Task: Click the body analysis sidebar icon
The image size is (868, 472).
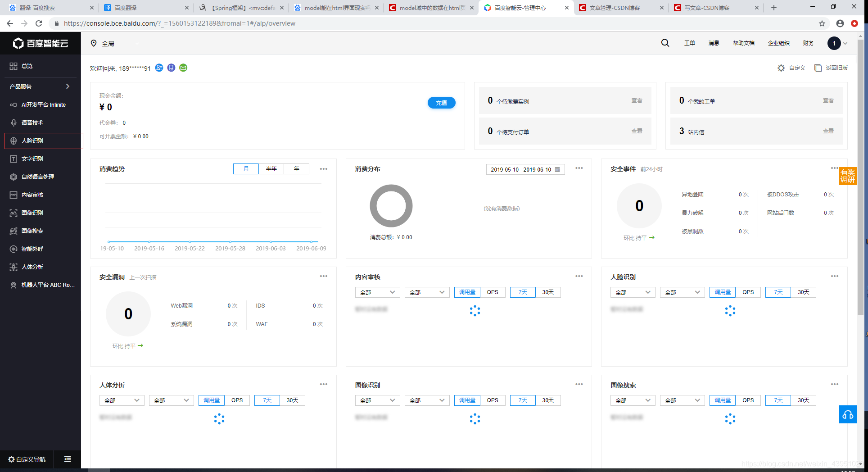Action: pos(14,267)
